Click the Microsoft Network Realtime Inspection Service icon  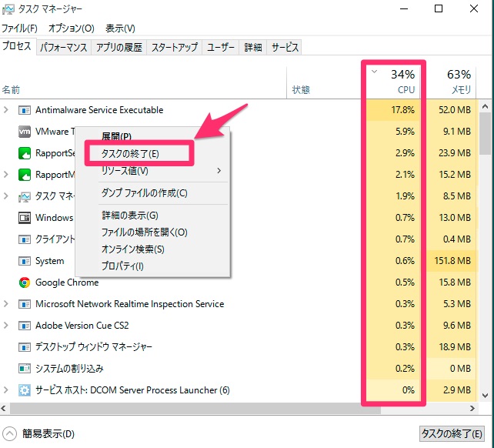tap(25, 304)
